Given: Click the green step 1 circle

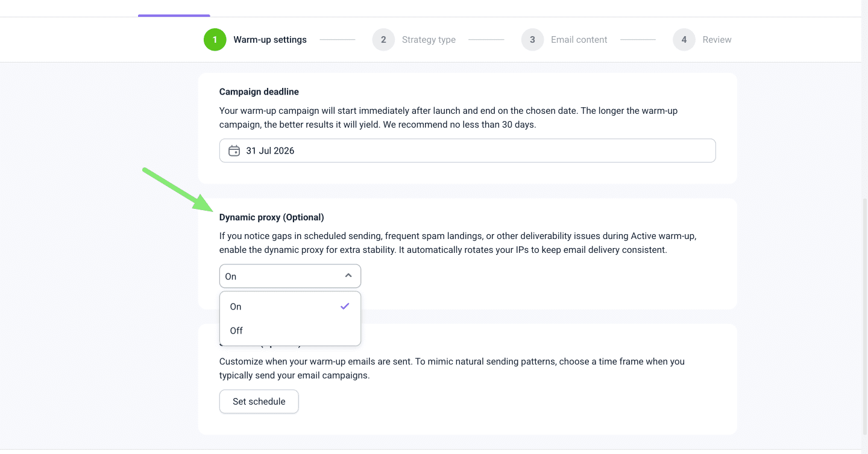Looking at the screenshot, I should tap(215, 40).
